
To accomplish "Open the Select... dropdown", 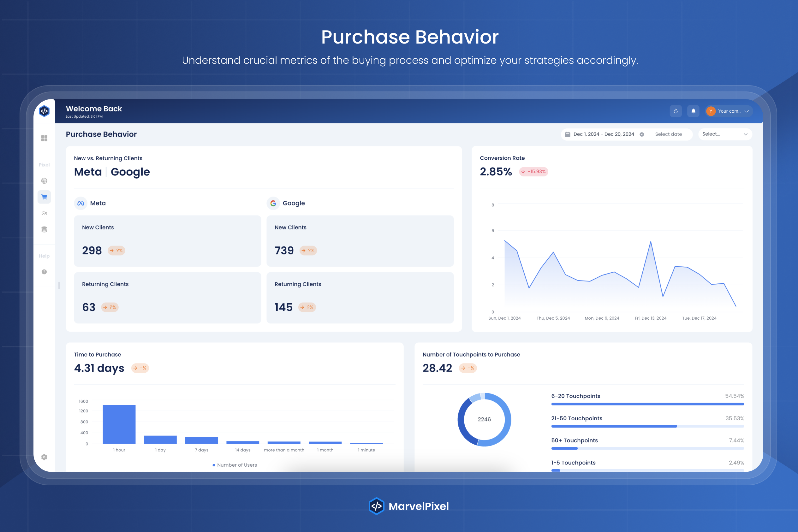I will tap(725, 134).
